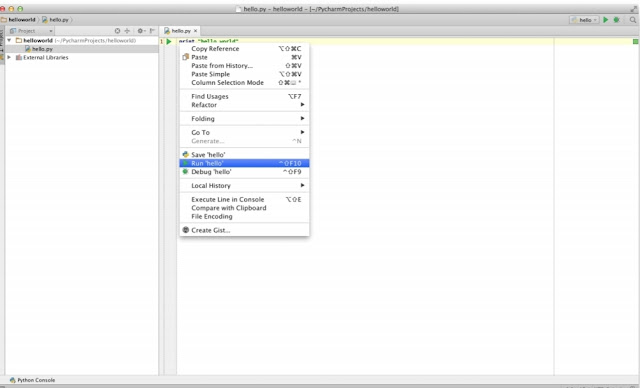Toggle Column Selection Mode

244,82
